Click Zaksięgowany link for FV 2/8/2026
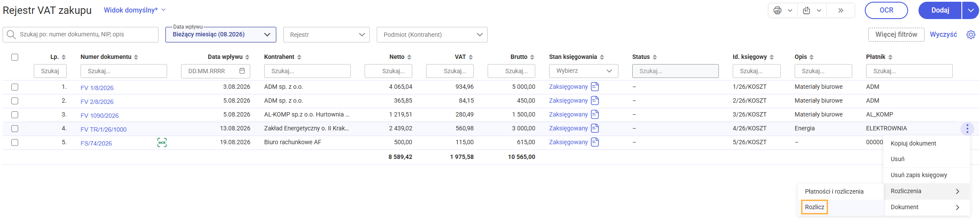This screenshot has height=220, width=980. point(568,100)
